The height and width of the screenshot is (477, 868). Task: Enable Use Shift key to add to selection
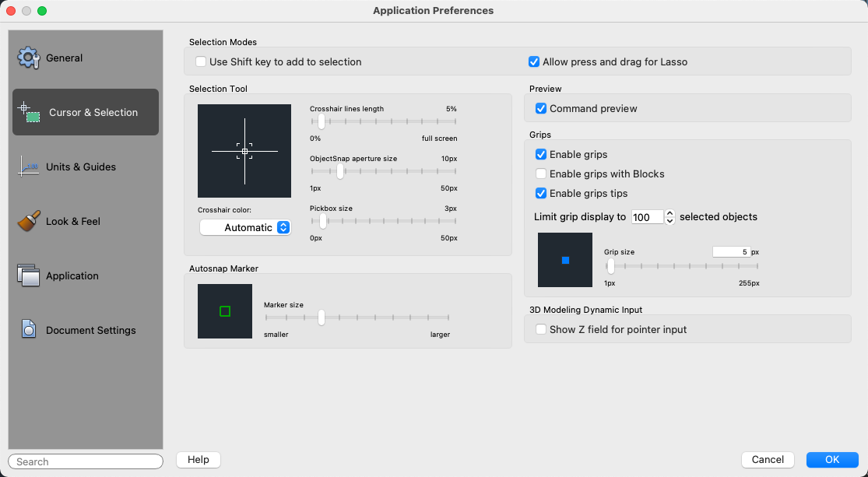201,61
